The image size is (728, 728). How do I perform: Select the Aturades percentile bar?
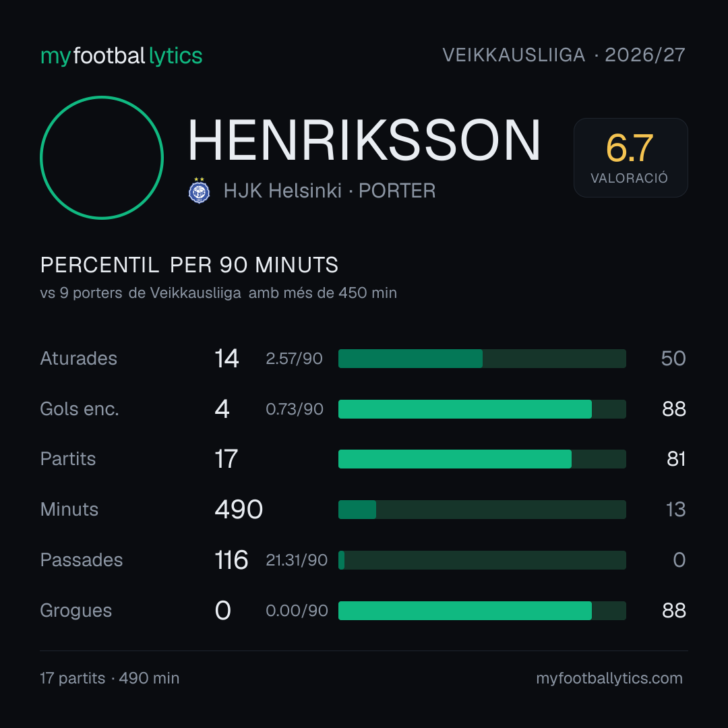pos(482,359)
